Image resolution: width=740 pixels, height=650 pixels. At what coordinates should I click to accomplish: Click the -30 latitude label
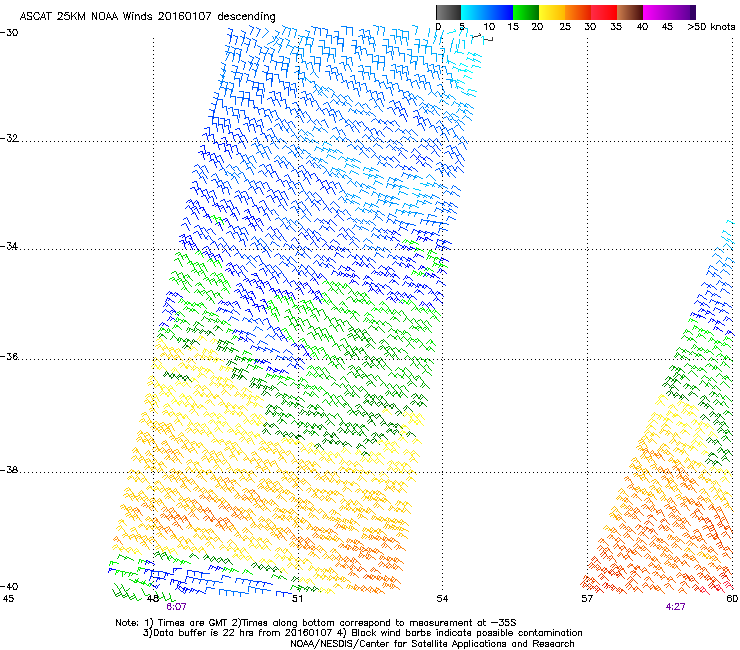(9, 33)
